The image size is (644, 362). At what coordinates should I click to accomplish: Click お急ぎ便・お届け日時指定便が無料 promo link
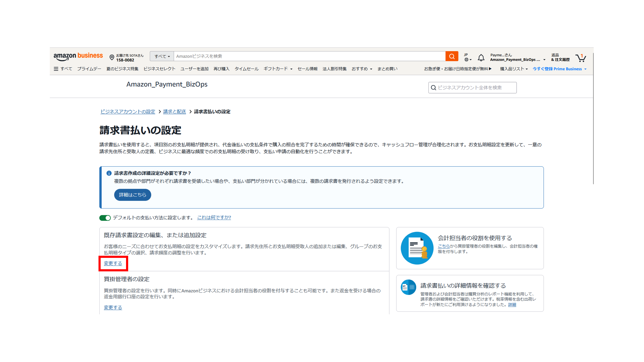point(458,69)
